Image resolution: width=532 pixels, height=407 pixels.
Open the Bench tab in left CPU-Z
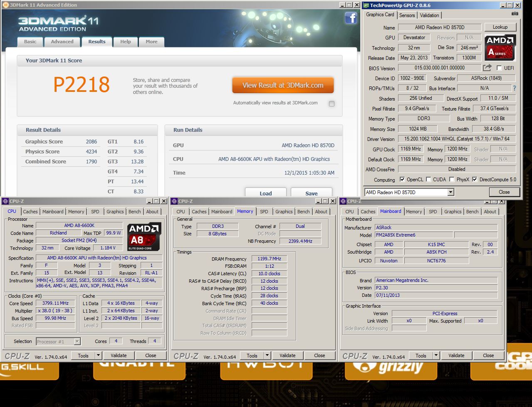[x=134, y=212]
